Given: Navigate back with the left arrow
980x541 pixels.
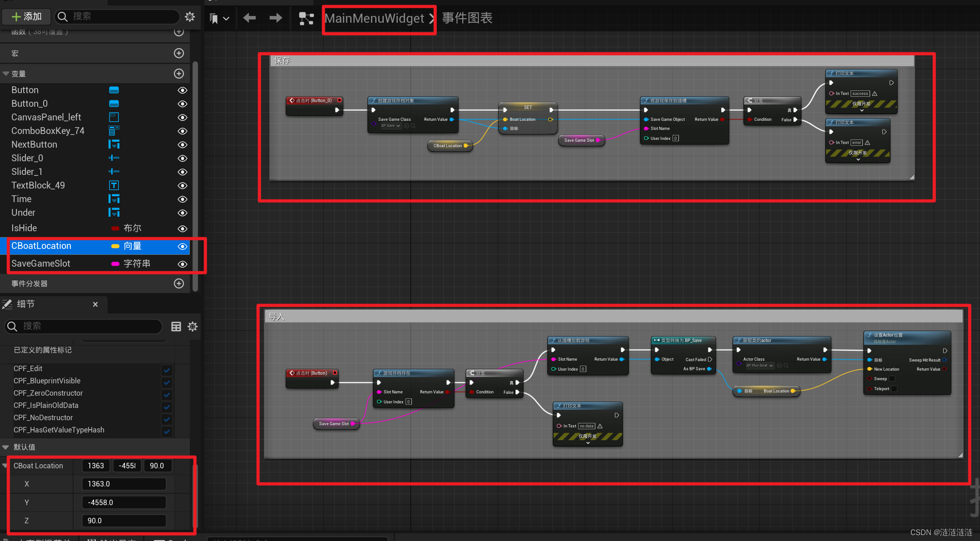Looking at the screenshot, I should 249,18.
